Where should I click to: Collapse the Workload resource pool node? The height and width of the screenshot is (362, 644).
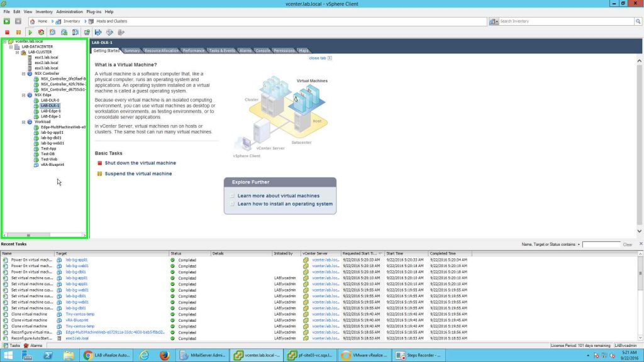pyautogui.click(x=24, y=122)
